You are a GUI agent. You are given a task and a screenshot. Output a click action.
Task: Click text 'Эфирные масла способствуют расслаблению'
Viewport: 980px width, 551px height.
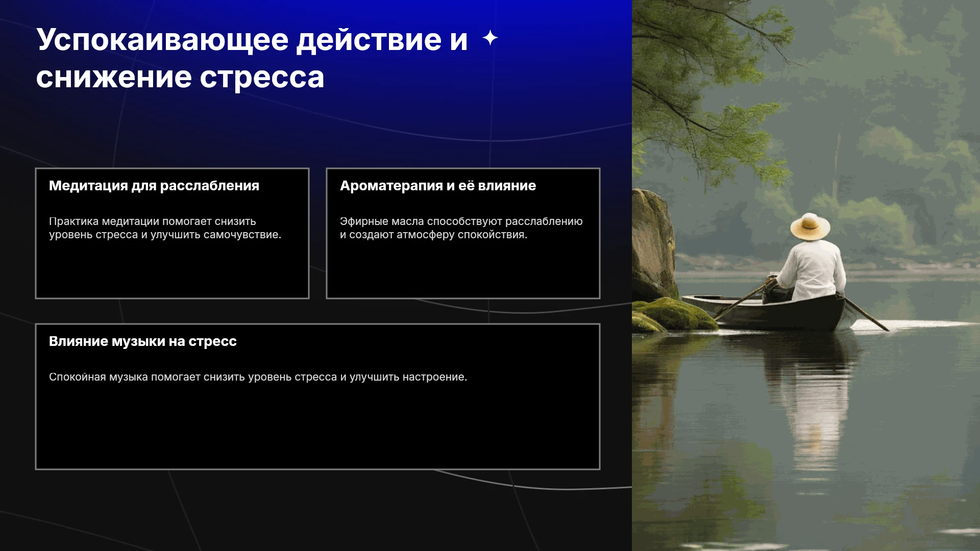(461, 221)
